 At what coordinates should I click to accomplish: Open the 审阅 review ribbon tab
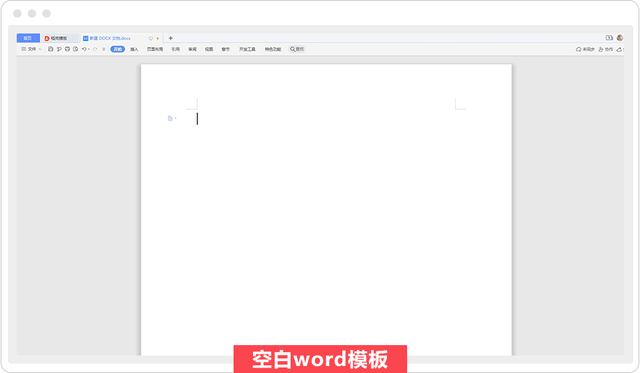[x=192, y=49]
